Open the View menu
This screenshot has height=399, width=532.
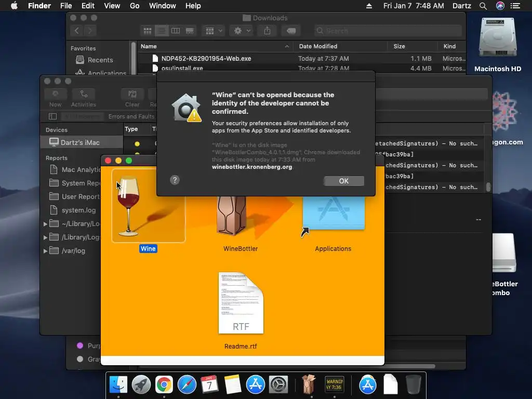pos(112,6)
